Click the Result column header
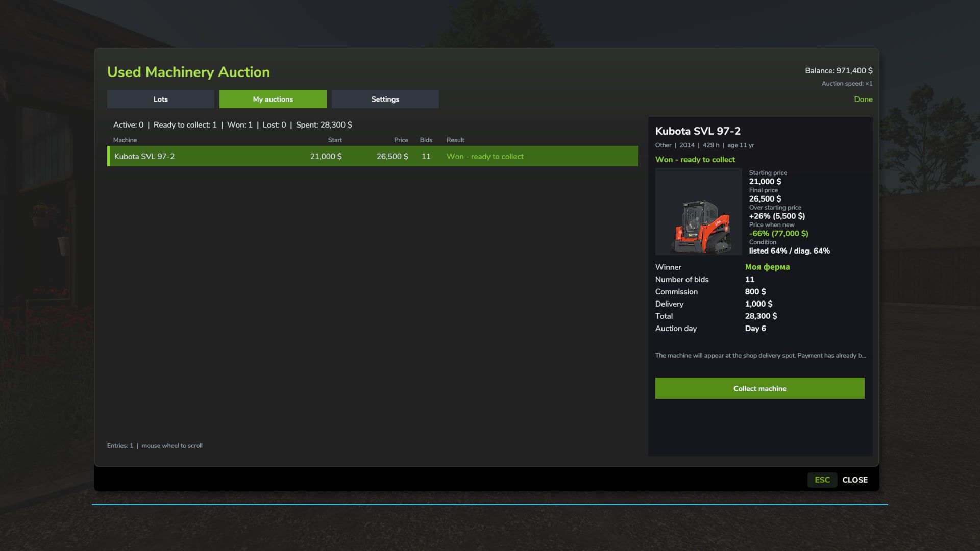 pos(455,140)
